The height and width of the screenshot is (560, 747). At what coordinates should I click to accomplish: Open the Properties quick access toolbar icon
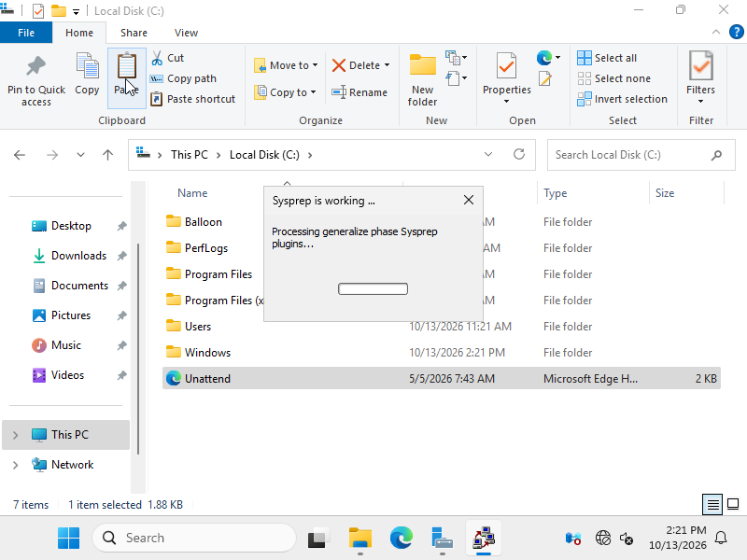(x=38, y=10)
